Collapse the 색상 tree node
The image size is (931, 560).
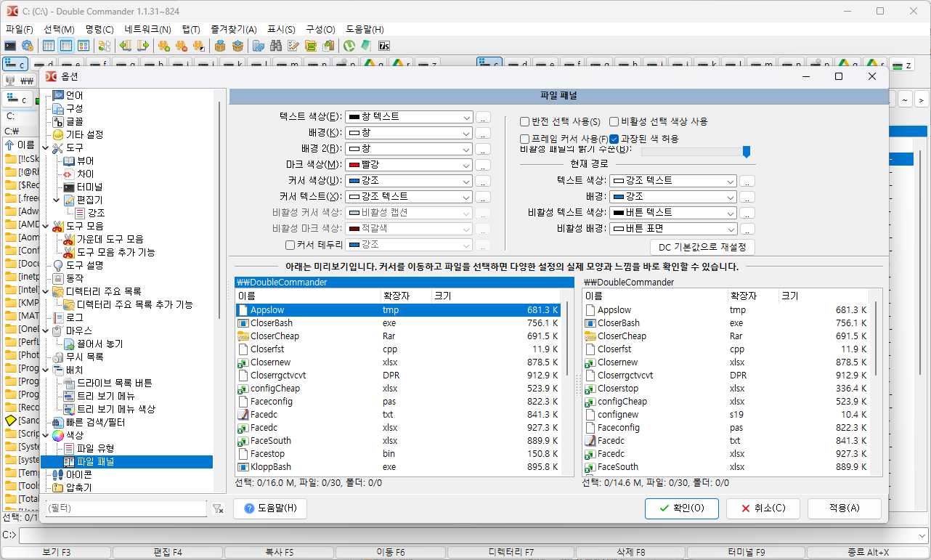pos(46,435)
